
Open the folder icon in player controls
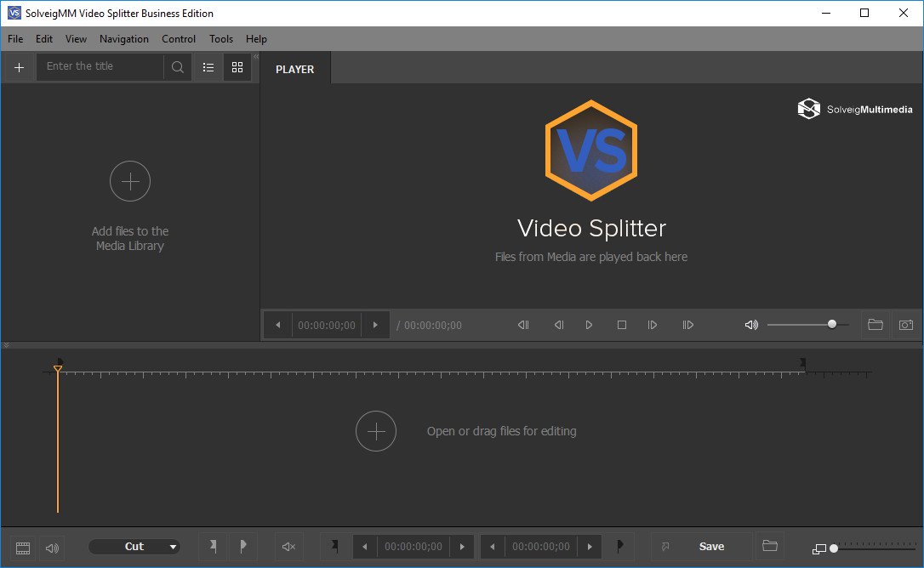pos(876,325)
